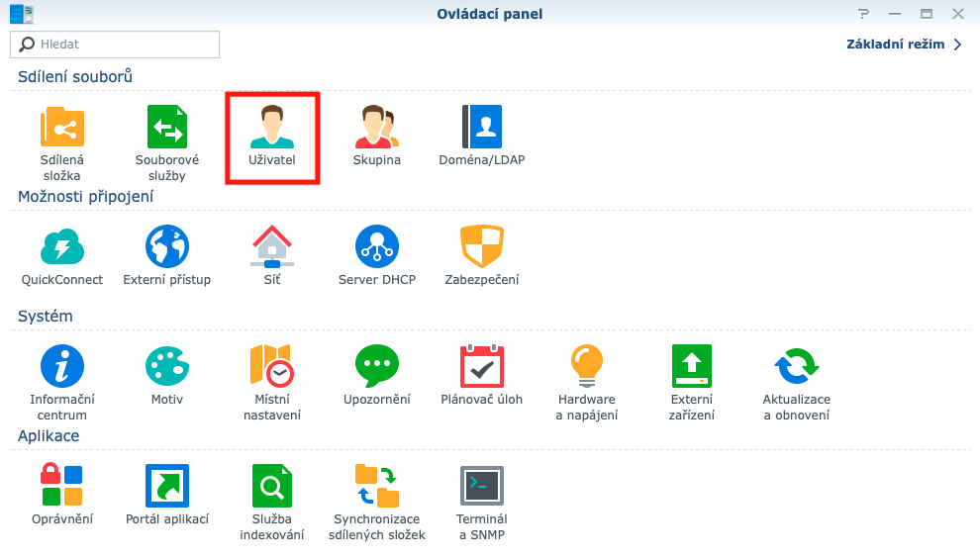Open Souborové služby file services
The width and height of the screenshot is (980, 557).
[166, 128]
